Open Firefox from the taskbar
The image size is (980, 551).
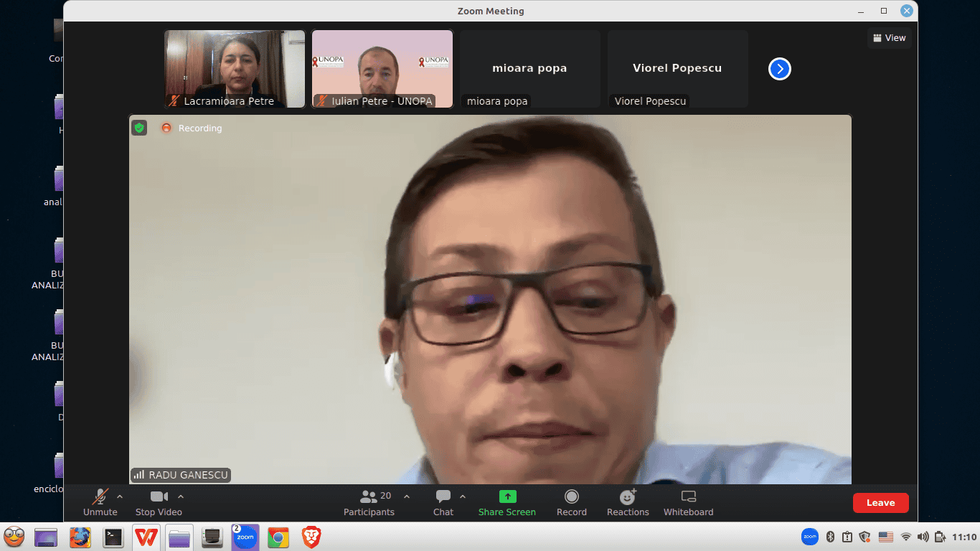coord(80,537)
